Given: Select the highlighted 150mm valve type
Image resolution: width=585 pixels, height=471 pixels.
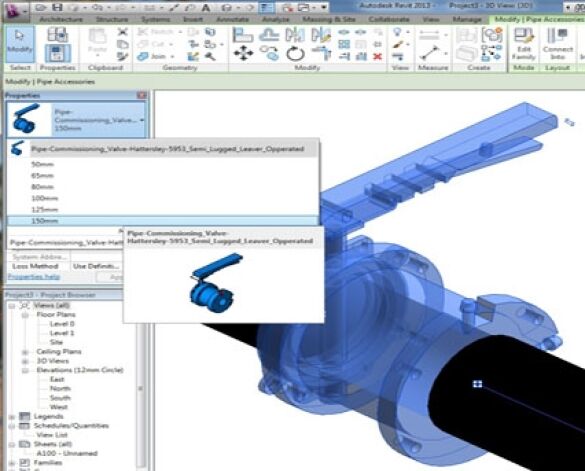Looking at the screenshot, I should (x=163, y=221).
